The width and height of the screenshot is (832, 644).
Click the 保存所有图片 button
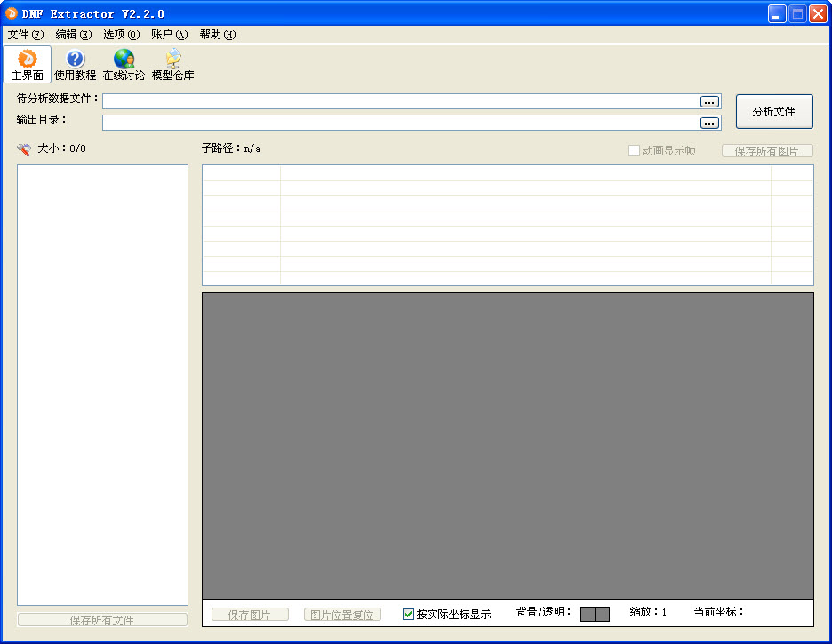(x=767, y=151)
